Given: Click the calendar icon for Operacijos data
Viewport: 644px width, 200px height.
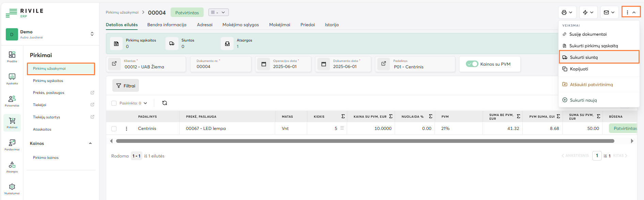Looking at the screenshot, I should click(x=264, y=64).
